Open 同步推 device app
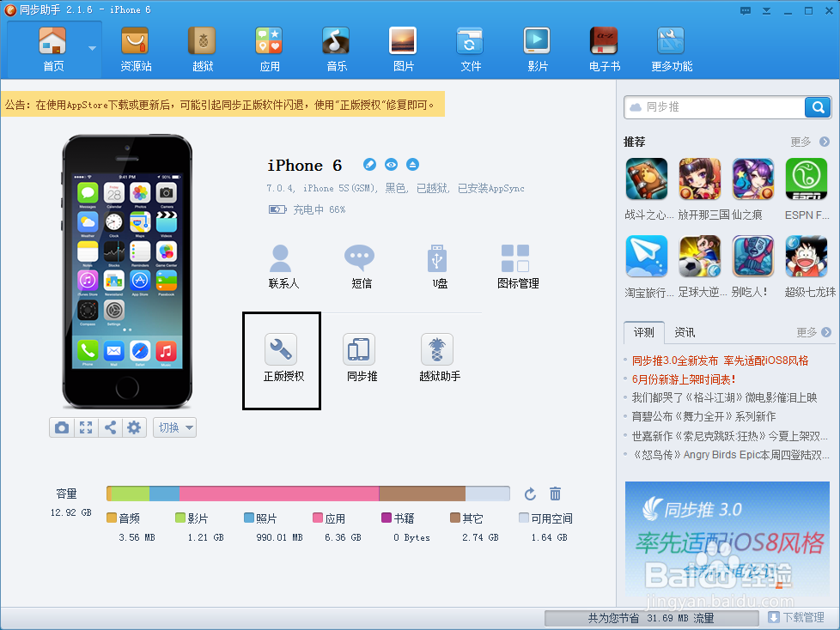The image size is (840, 630). point(361,358)
